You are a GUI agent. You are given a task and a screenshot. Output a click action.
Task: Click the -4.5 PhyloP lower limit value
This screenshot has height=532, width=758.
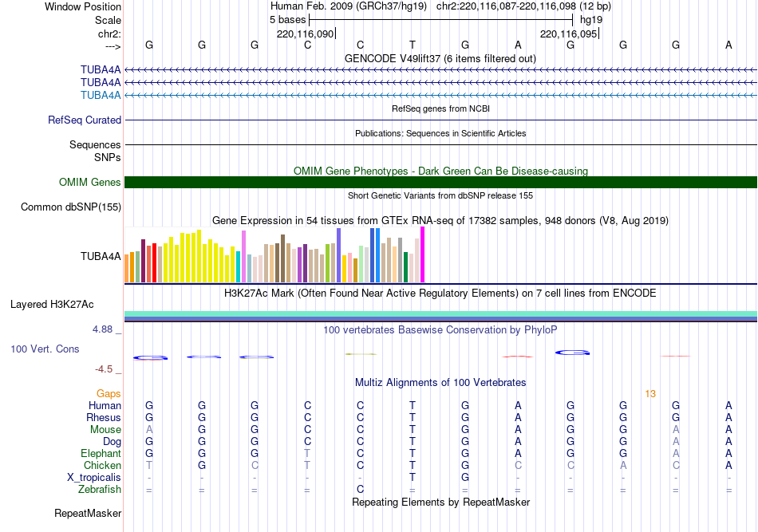pyautogui.click(x=104, y=369)
